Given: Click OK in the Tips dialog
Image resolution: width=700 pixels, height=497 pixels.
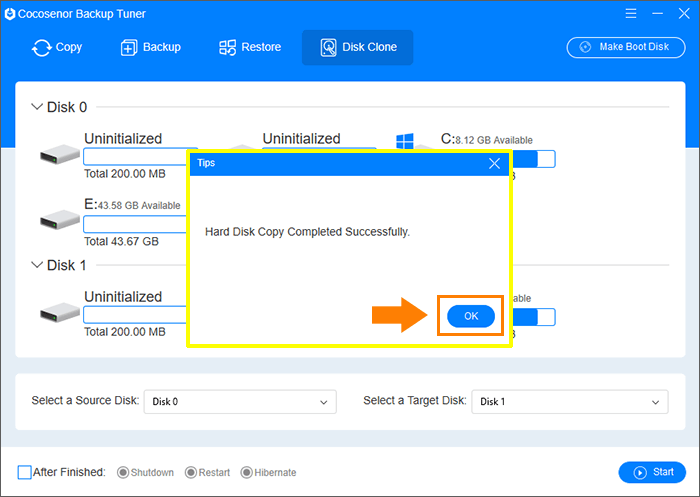Looking at the screenshot, I should [471, 316].
